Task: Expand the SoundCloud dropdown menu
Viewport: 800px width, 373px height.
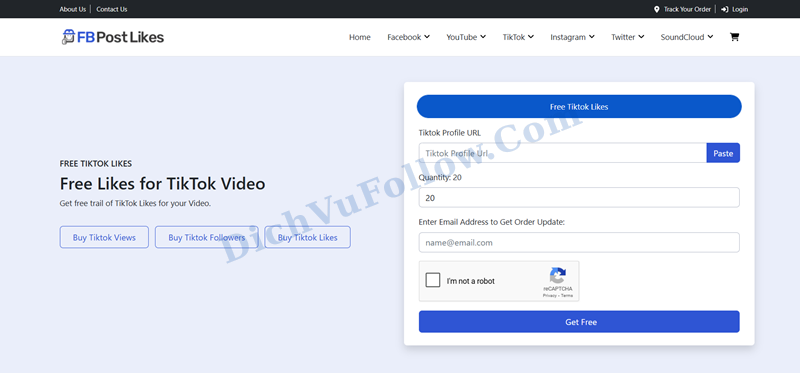Action: point(687,37)
